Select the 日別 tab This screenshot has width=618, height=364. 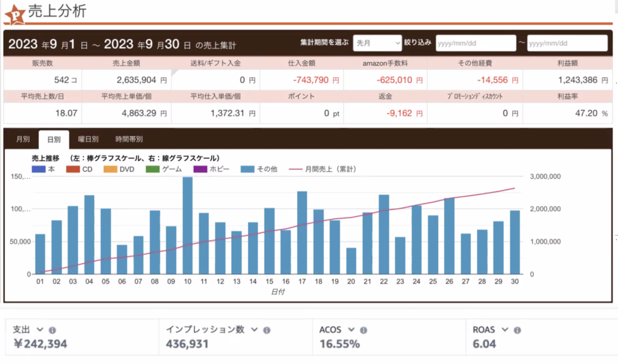(54, 139)
